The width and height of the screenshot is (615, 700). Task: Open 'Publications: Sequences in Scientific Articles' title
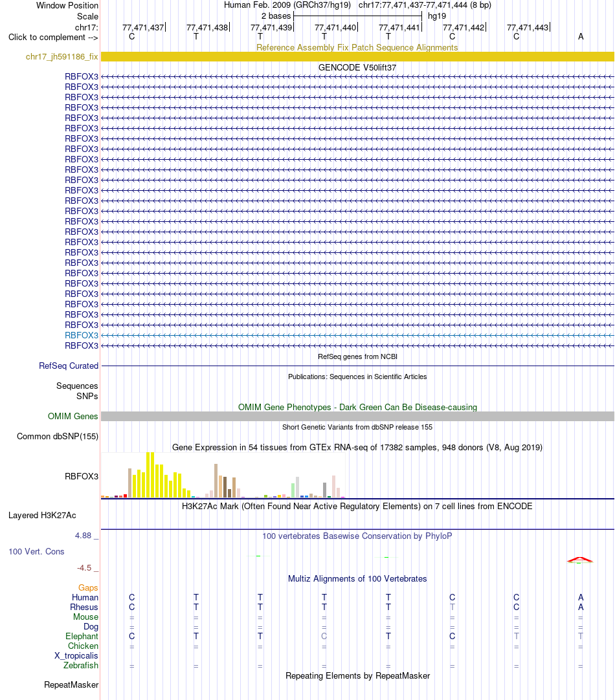click(x=357, y=377)
